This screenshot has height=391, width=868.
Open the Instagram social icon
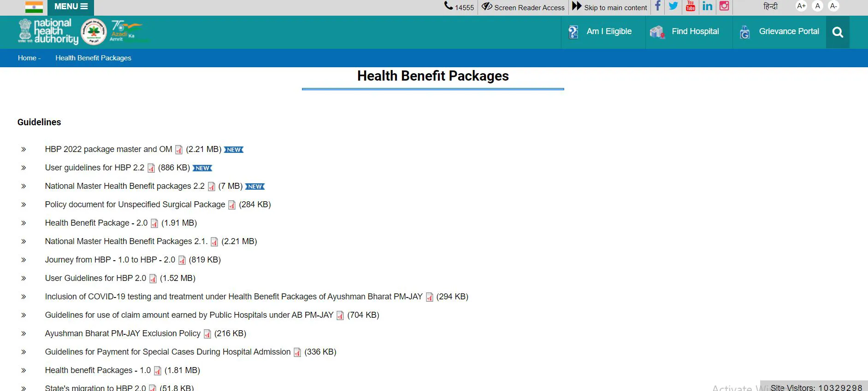pos(724,6)
